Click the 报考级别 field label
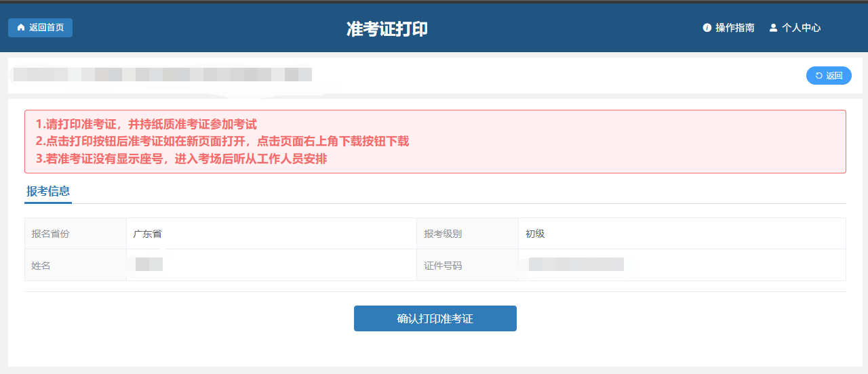This screenshot has height=374, width=868. pyautogui.click(x=443, y=234)
